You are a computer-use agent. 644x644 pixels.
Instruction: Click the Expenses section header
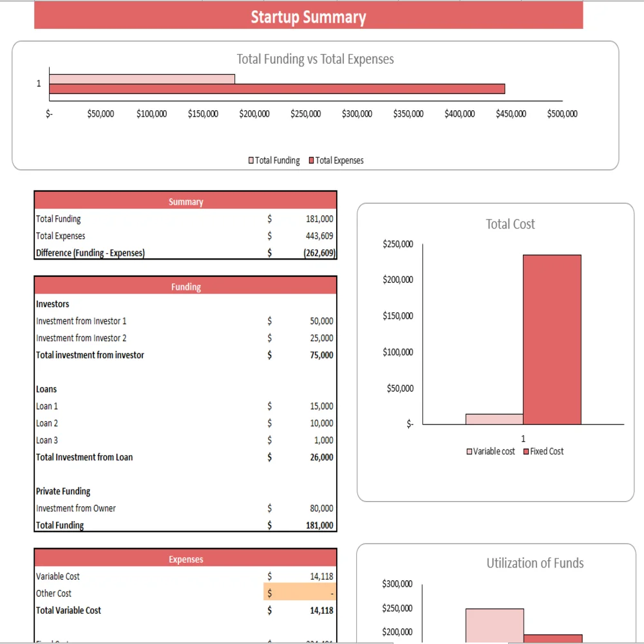[x=185, y=559]
